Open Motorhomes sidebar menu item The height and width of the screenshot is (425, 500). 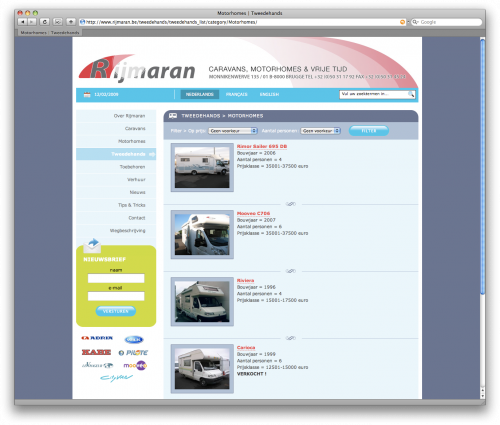116,141
